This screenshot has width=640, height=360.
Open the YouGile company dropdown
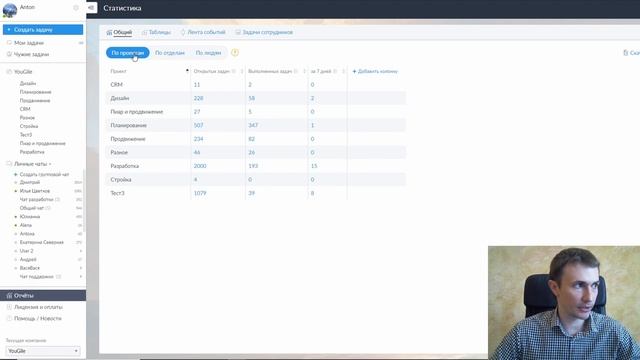(x=43, y=351)
